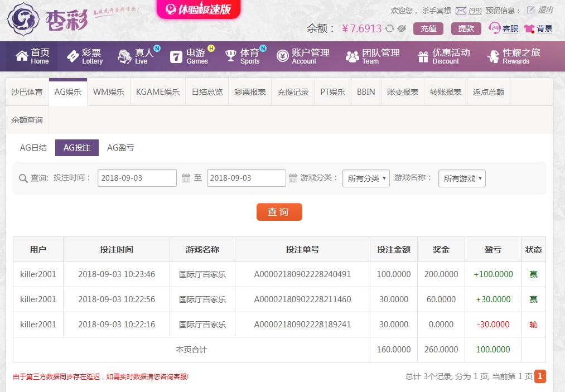This screenshot has width=565, height=392.
Task: Switch to PT娱乐 tab
Action: click(x=332, y=92)
